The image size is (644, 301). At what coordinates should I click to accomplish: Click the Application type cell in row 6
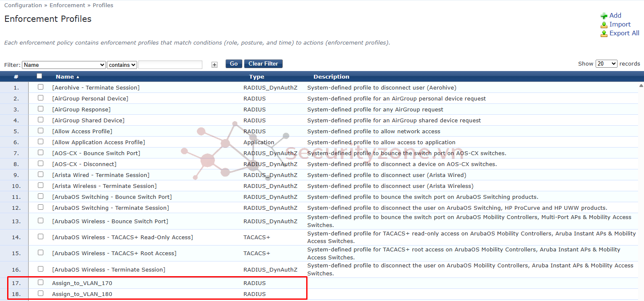pos(259,143)
